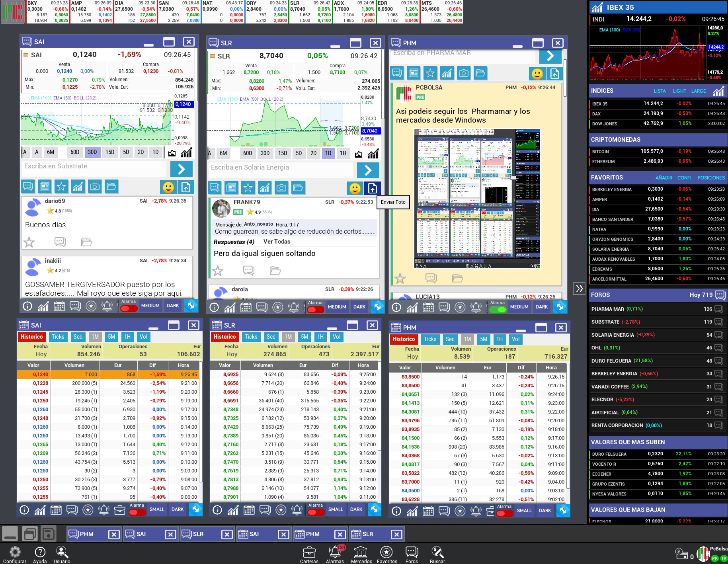Open Usuario profile icon
Viewport: 728px width, 564px height.
(62, 554)
